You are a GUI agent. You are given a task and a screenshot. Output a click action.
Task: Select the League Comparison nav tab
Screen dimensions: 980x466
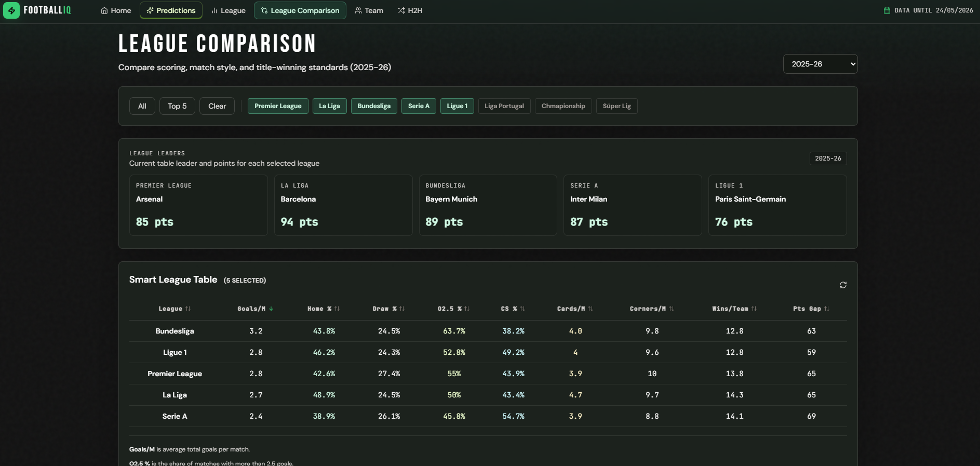tap(300, 10)
